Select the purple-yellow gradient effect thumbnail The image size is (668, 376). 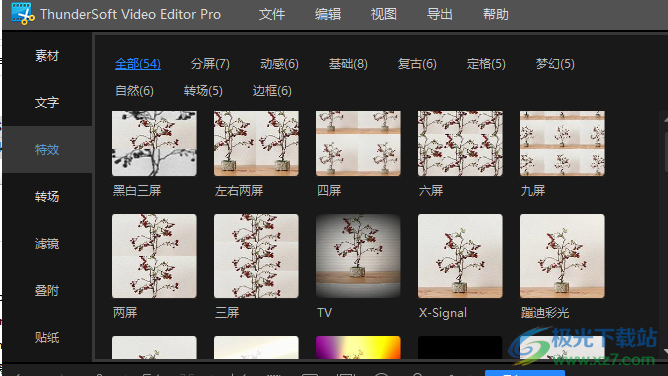tap(358, 347)
